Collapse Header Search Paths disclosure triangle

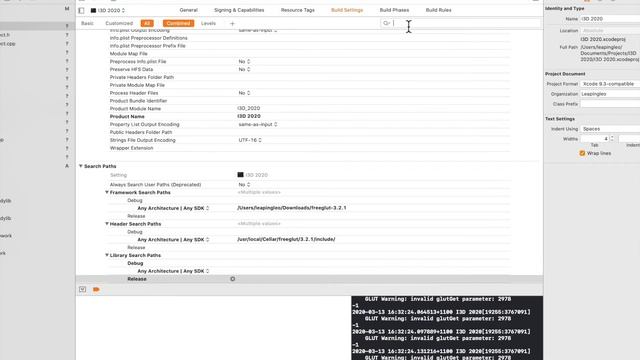point(107,224)
